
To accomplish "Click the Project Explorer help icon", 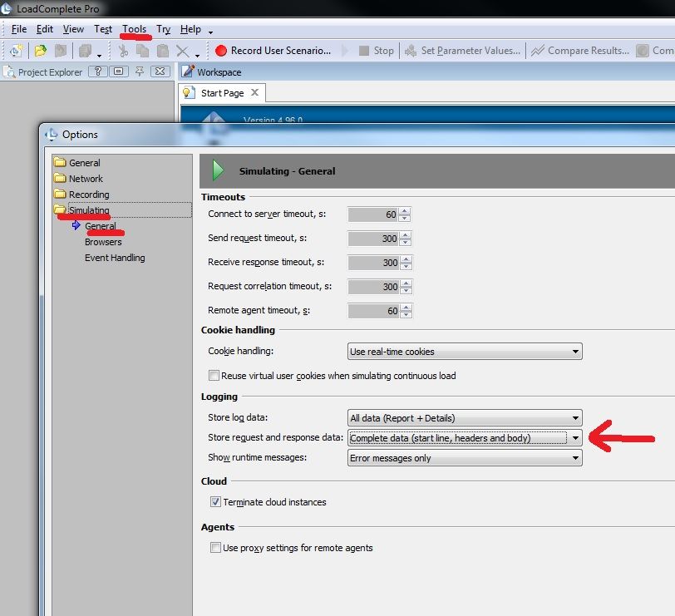I will click(96, 71).
